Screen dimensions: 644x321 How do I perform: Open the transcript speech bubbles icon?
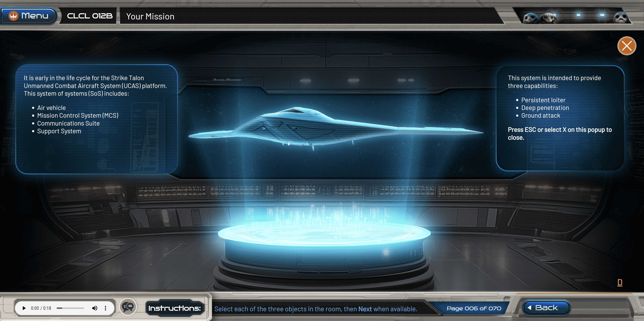[128, 307]
